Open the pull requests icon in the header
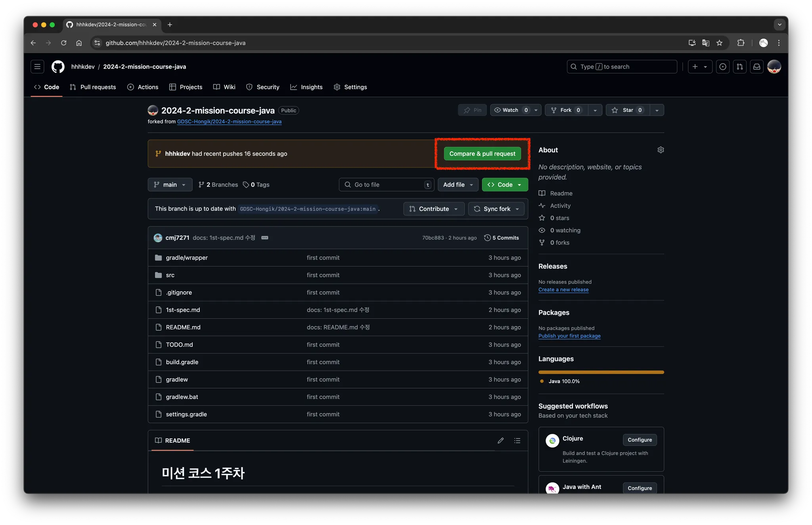812x525 pixels. click(x=740, y=67)
